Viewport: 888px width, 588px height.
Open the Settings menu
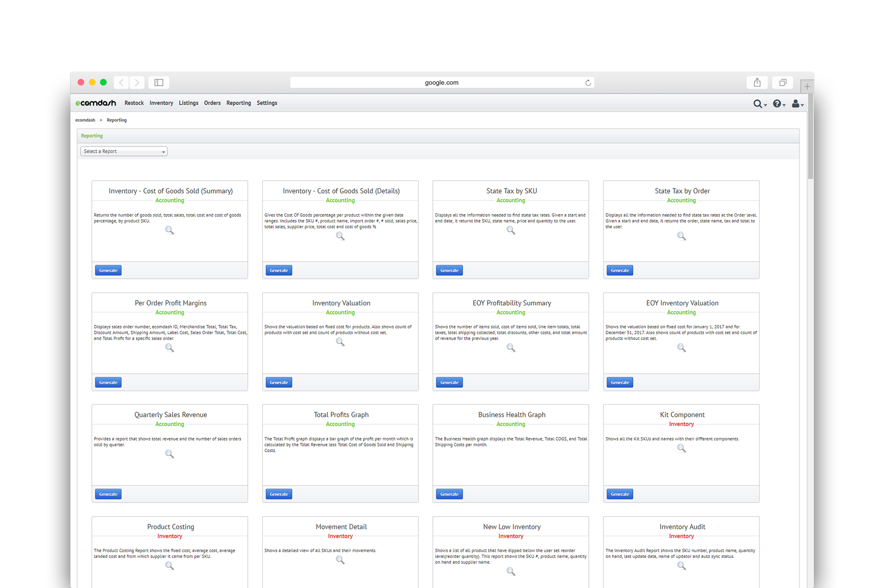(x=267, y=103)
